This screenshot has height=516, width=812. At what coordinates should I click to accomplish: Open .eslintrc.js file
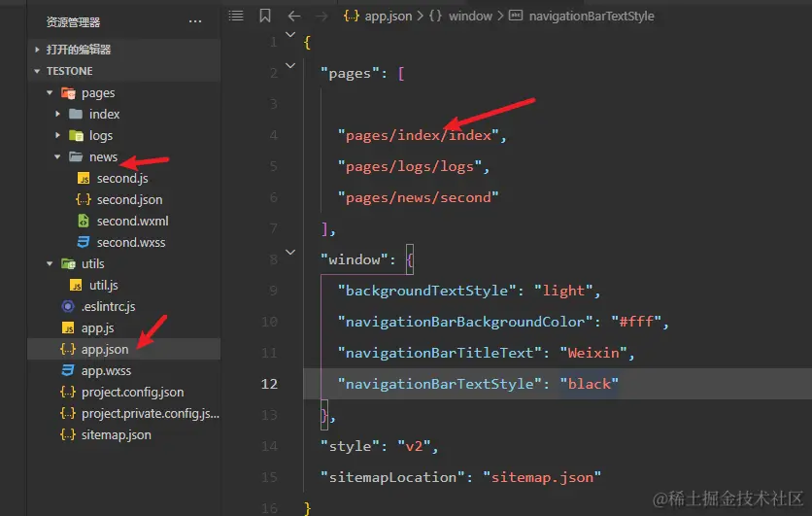click(x=108, y=306)
